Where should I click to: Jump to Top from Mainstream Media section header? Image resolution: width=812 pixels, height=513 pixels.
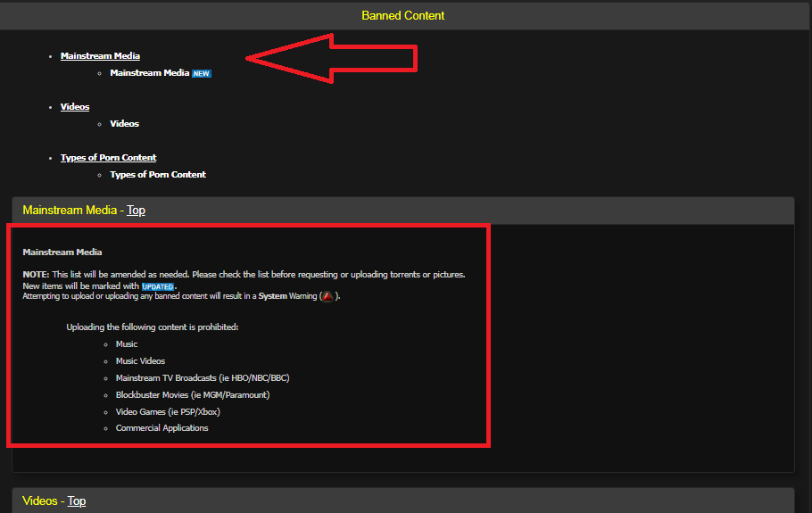(x=136, y=211)
